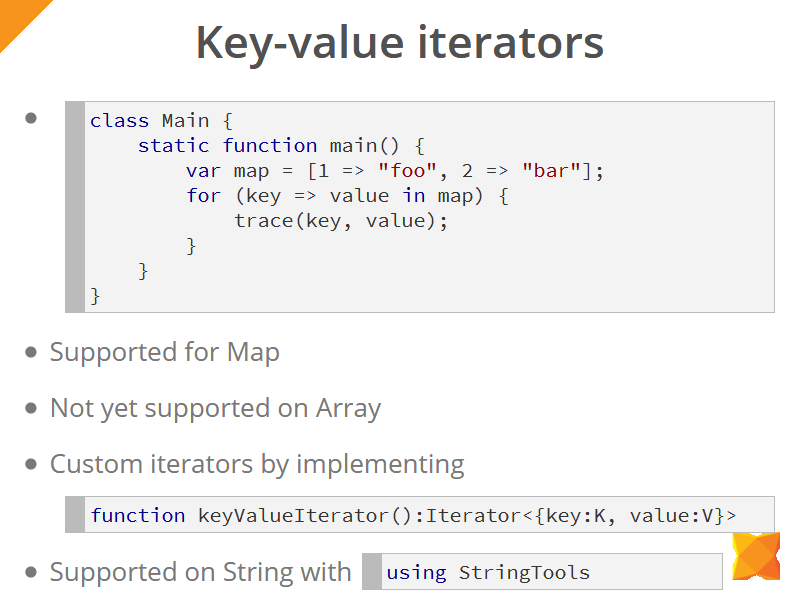Click the gray bar left of the class Main code
The image size is (800, 600).
75,206
